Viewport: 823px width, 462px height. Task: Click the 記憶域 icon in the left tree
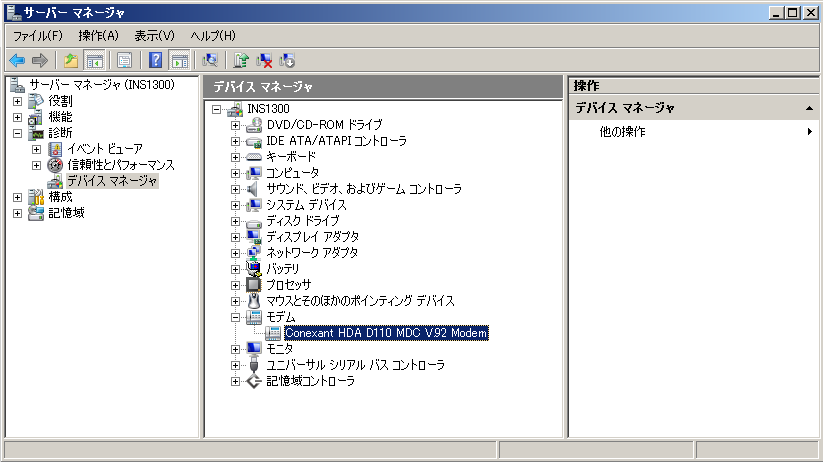36,213
